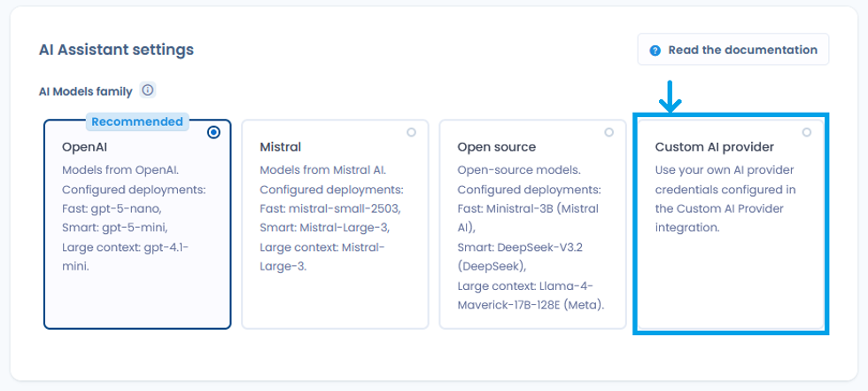Click the Recommended badge on OpenAI card
The image size is (868, 391).
pyautogui.click(x=137, y=121)
